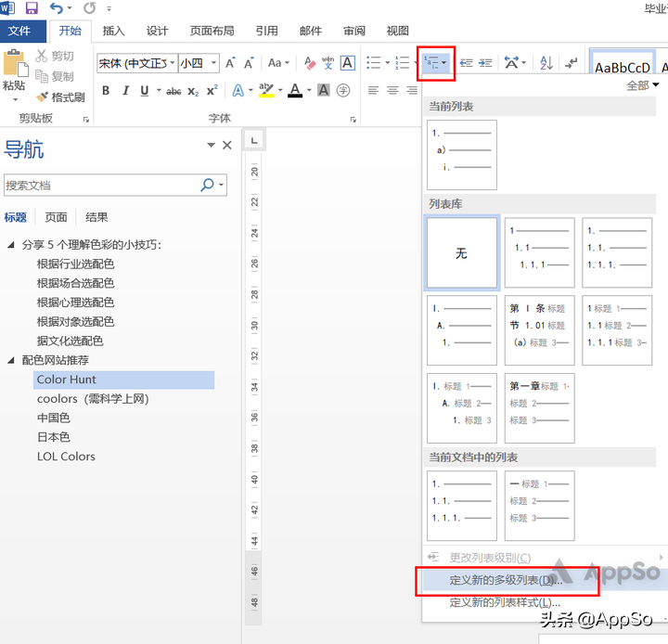The width and height of the screenshot is (668, 644).
Task: Open the 全部 filter dropdown in list gallery
Action: [x=642, y=85]
